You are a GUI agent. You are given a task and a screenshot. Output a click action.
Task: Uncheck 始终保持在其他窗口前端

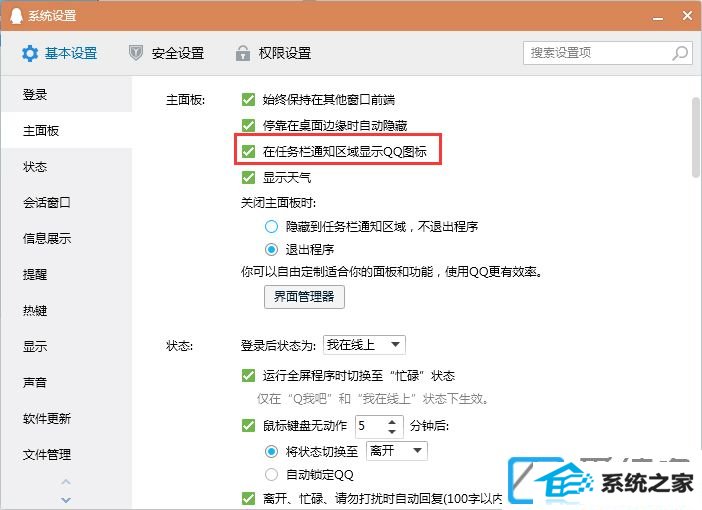pyautogui.click(x=248, y=99)
